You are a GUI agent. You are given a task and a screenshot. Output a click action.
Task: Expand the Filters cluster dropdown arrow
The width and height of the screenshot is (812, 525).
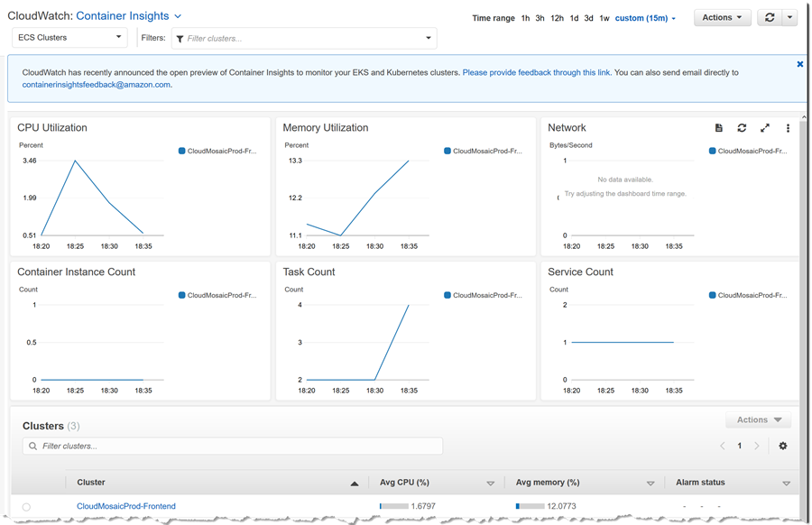point(429,38)
